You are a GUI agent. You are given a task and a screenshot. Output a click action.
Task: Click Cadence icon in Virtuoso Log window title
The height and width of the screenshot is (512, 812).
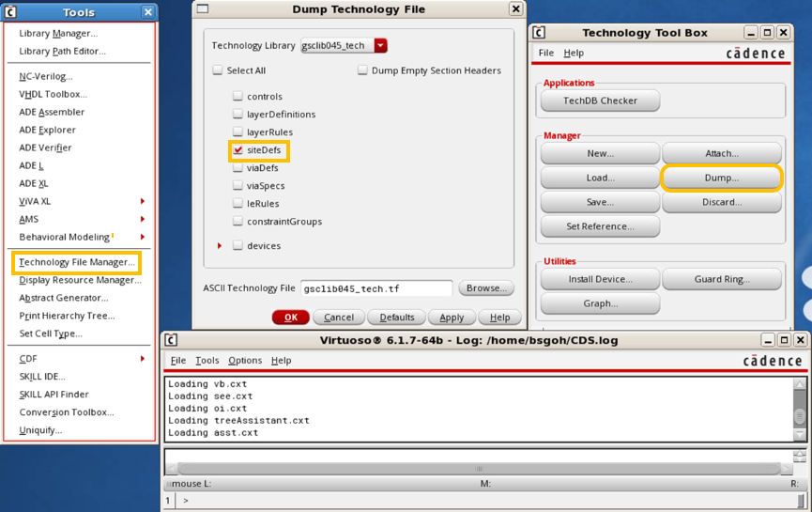pos(171,340)
